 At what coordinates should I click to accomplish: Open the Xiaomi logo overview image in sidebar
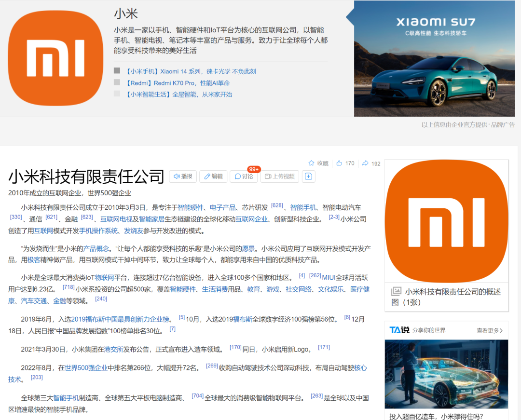tap(447, 221)
